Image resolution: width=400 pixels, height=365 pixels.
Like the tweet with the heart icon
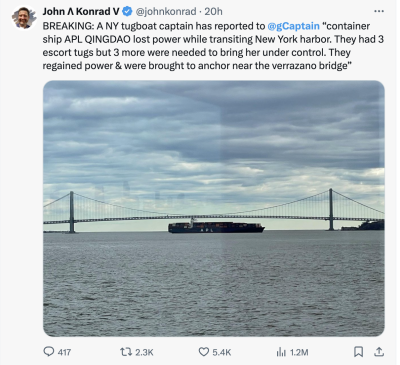tap(204, 352)
